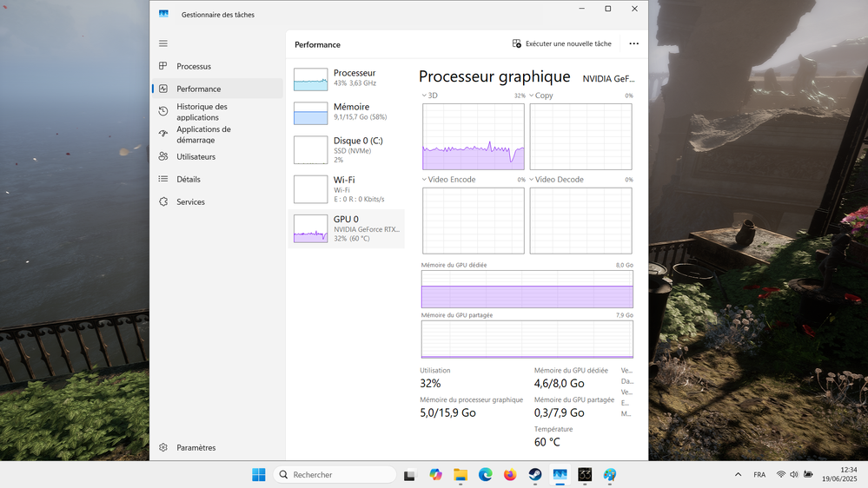Open the Processus page from sidebar

click(193, 67)
